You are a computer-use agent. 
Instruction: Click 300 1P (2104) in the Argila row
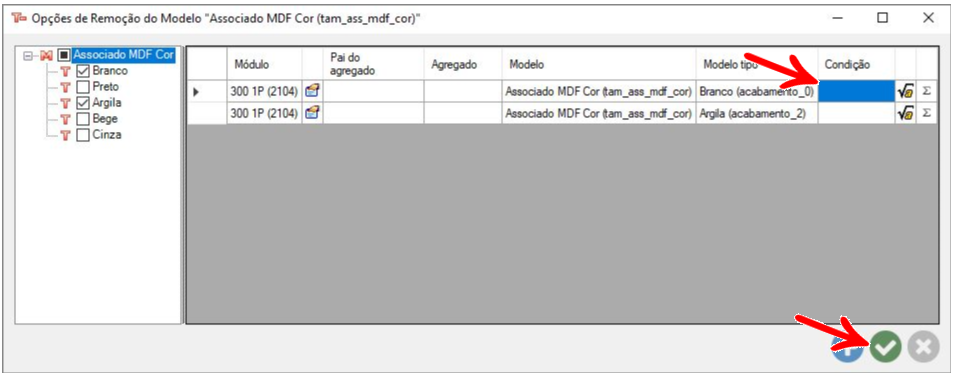coord(265,113)
